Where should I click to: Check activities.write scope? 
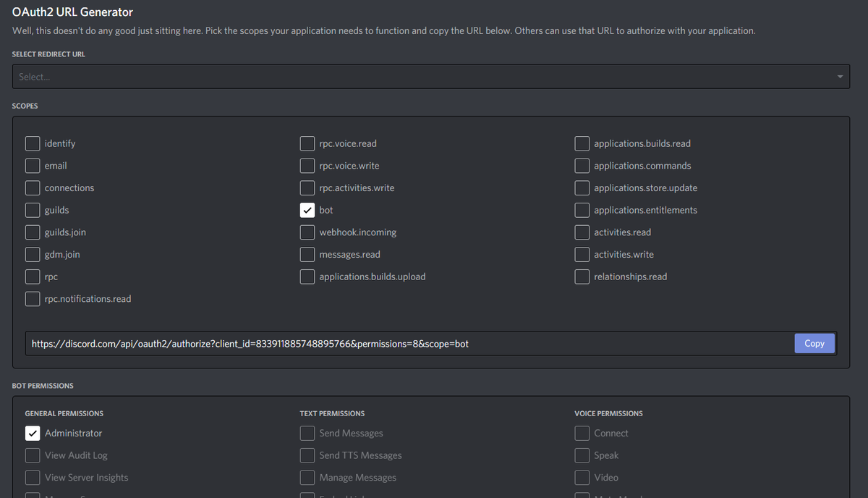point(582,254)
